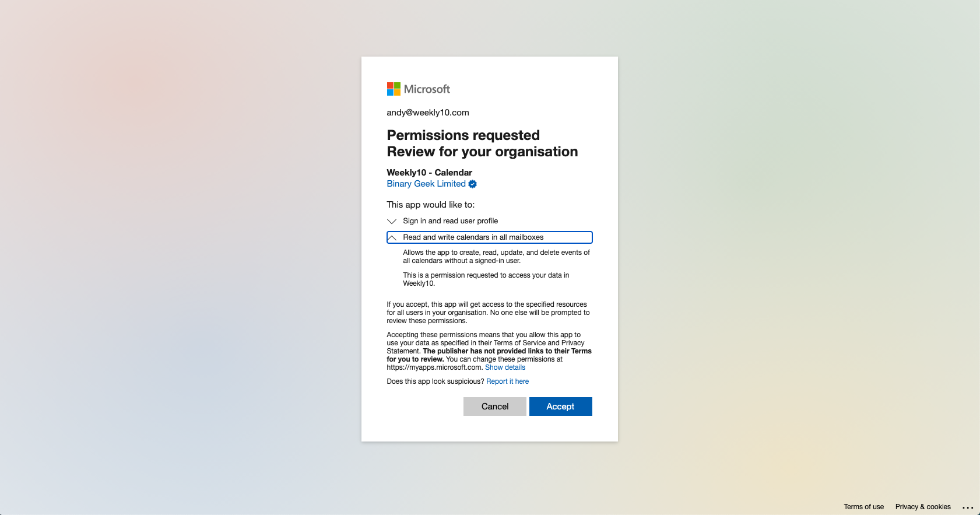Click the blue verified publisher badge
Viewport: 980px width, 515px height.
(473, 184)
